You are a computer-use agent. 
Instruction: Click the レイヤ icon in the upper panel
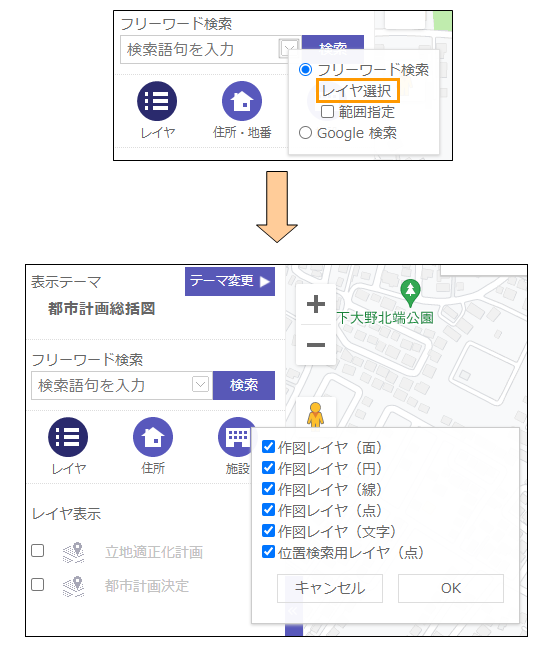[x=157, y=101]
